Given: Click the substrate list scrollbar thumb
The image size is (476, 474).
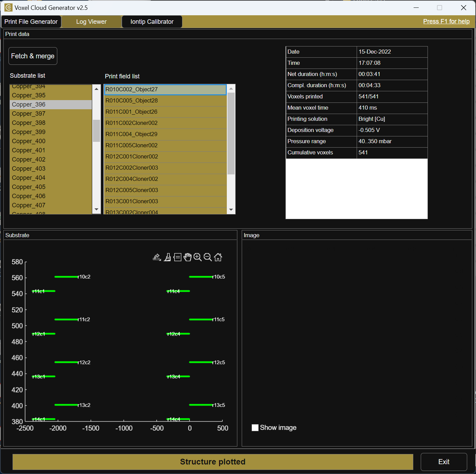Looking at the screenshot, I should pyautogui.click(x=97, y=131).
